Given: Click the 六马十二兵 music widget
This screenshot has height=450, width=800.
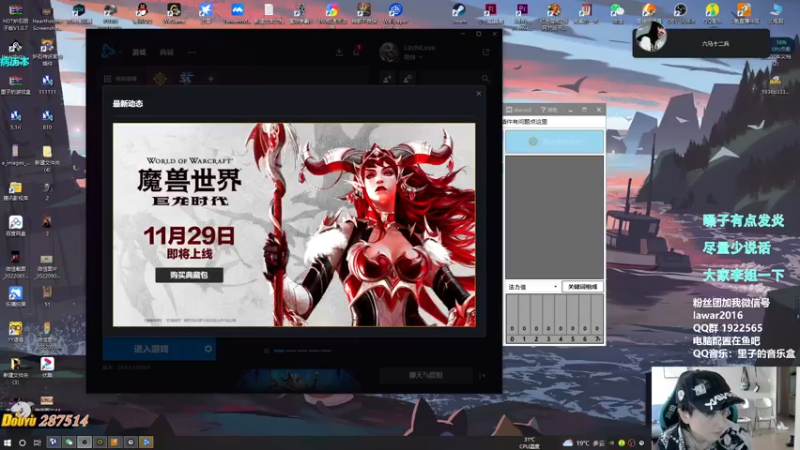Looking at the screenshot, I should (x=701, y=41).
